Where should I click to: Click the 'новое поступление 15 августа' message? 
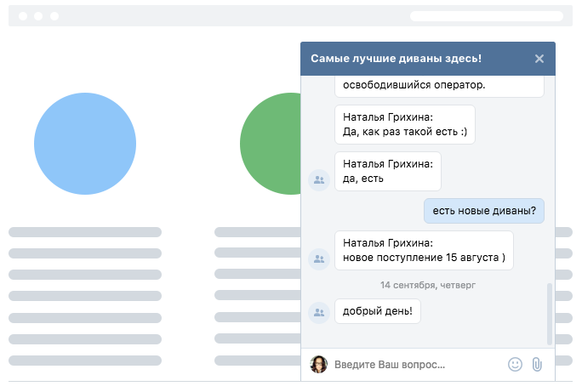[x=424, y=250]
